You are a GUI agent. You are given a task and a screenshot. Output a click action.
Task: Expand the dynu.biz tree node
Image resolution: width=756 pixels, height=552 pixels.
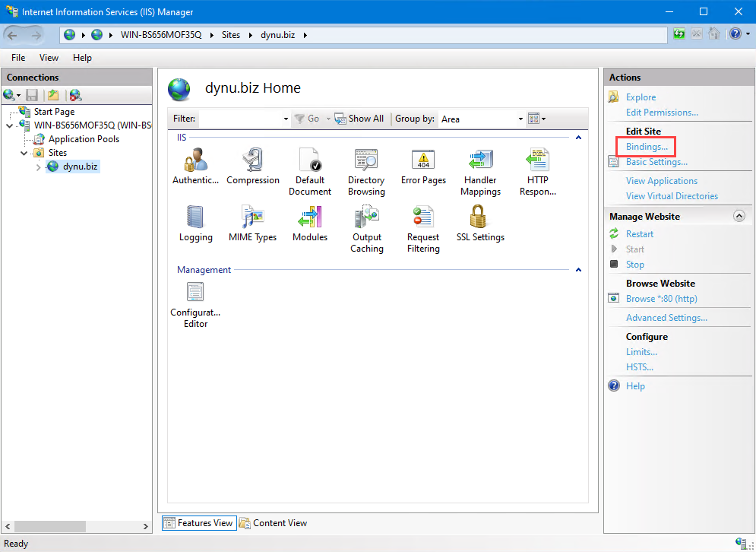pyautogui.click(x=39, y=167)
